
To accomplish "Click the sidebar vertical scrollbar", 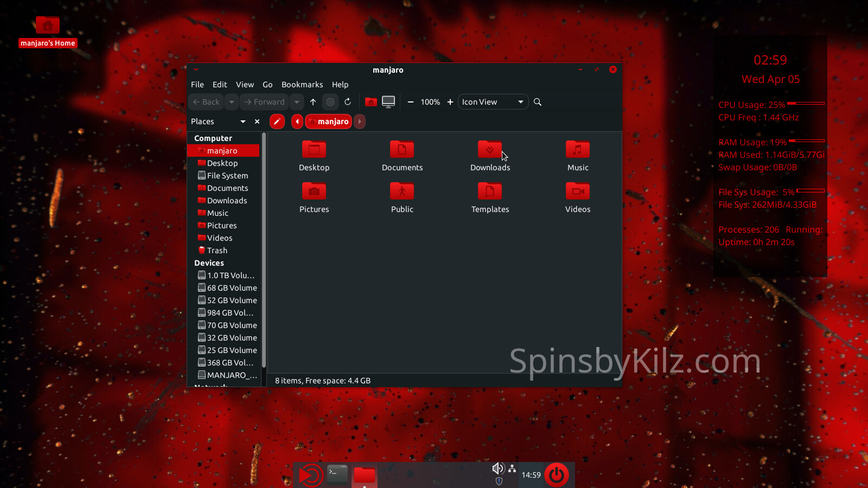I will [x=264, y=249].
